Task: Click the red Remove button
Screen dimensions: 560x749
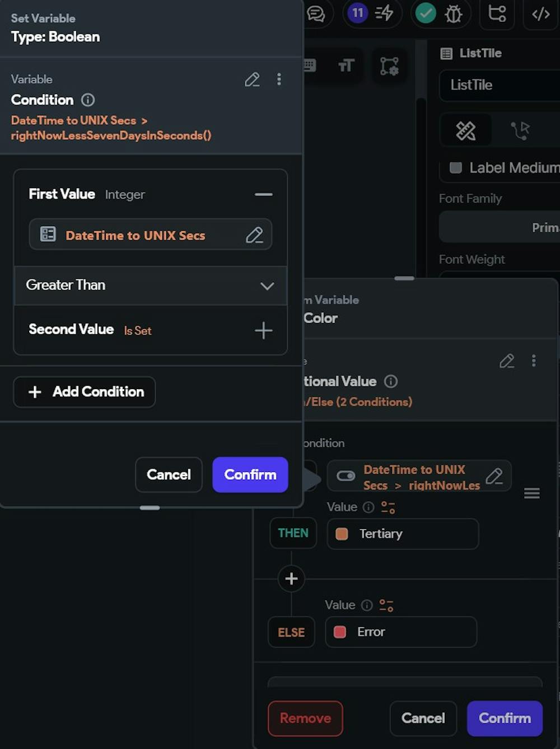Action: [x=305, y=718]
